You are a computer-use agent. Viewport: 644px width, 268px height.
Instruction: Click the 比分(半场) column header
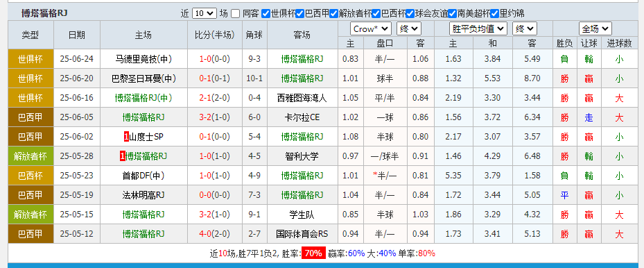[214, 35]
